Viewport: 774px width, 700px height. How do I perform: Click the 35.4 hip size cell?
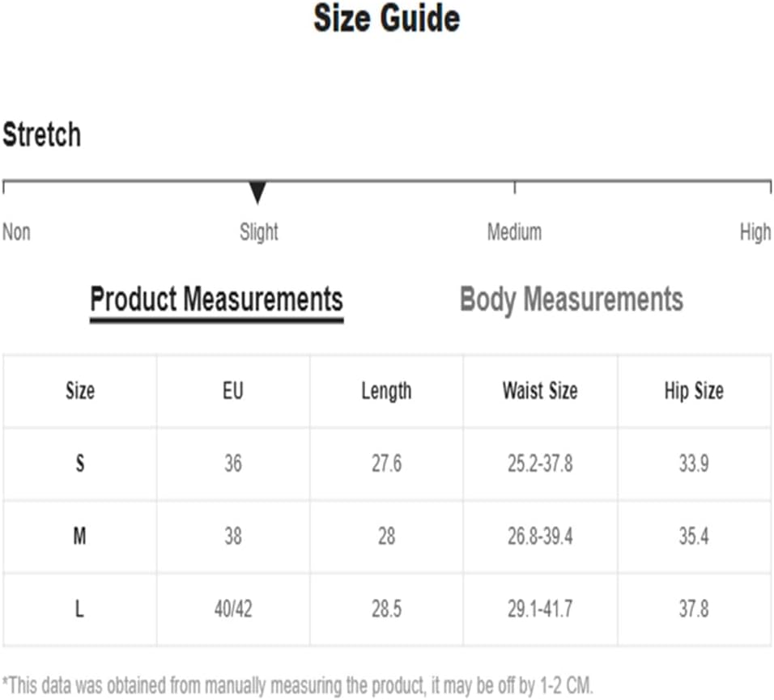[694, 537]
